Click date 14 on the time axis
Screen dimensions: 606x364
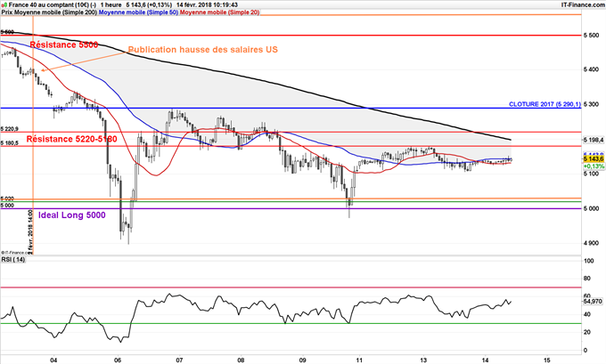(486, 360)
